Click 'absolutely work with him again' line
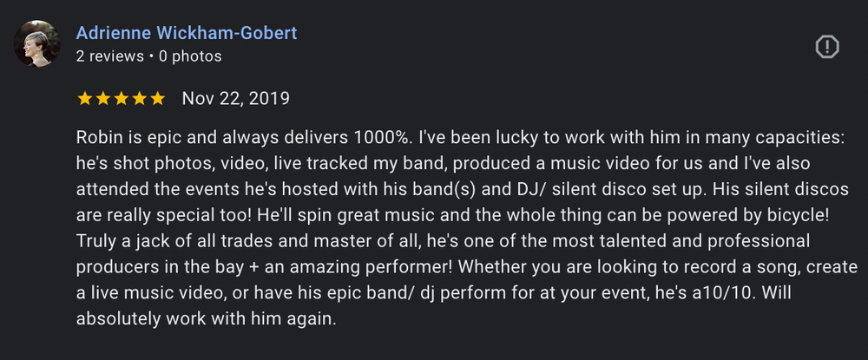Screen dimensions: 868x360 point(206,319)
